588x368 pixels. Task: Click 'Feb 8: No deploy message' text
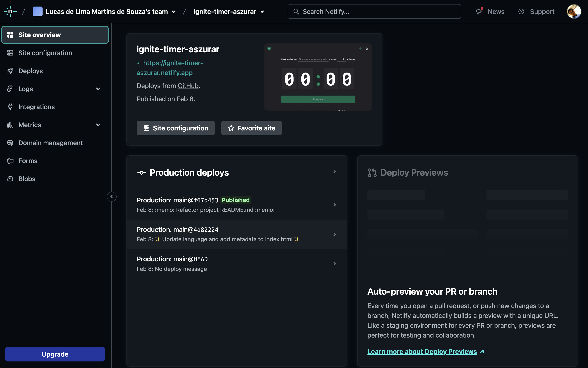pyautogui.click(x=172, y=269)
